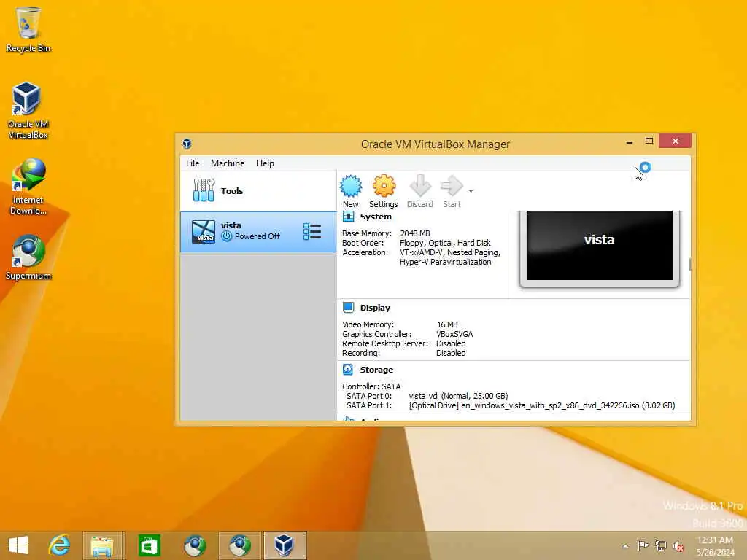
Task: Open the Machine menu
Action: (228, 163)
